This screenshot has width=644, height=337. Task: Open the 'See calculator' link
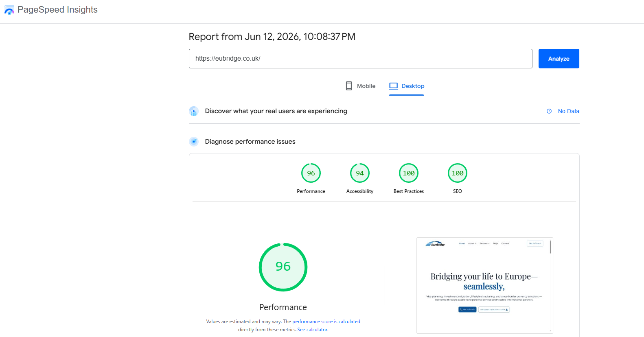(312, 330)
